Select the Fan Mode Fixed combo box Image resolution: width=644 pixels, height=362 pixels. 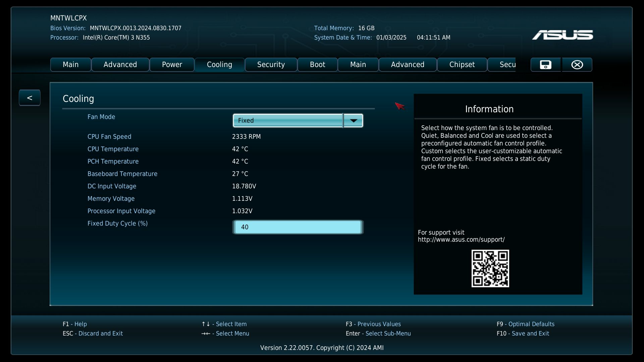[x=288, y=121]
